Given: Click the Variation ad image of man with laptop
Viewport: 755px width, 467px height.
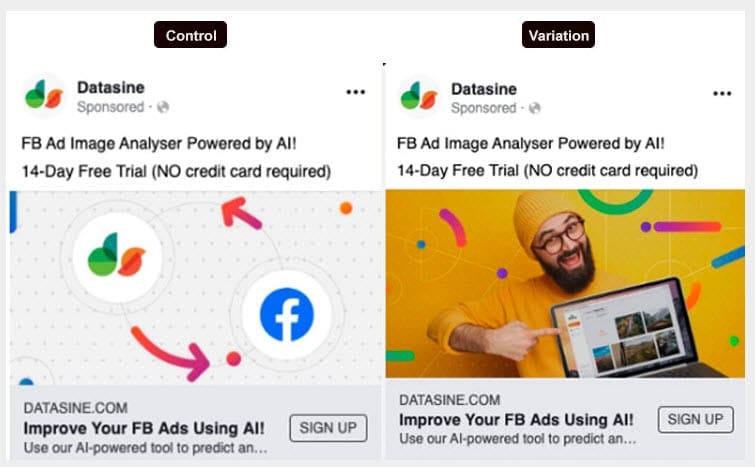Looking at the screenshot, I should (565, 284).
